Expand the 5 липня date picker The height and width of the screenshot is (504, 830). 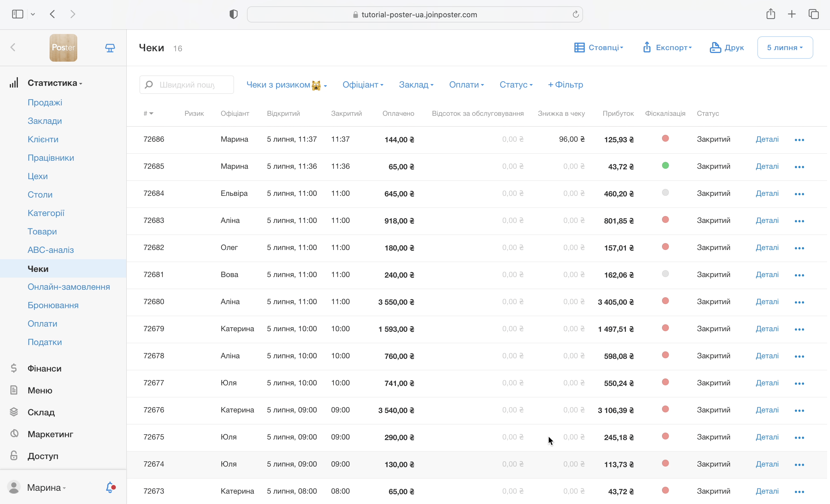pos(784,48)
